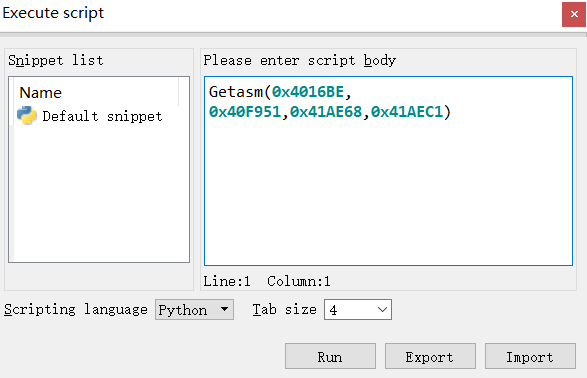
Task: Click the Python icon beside Default snippet
Action: point(27,116)
